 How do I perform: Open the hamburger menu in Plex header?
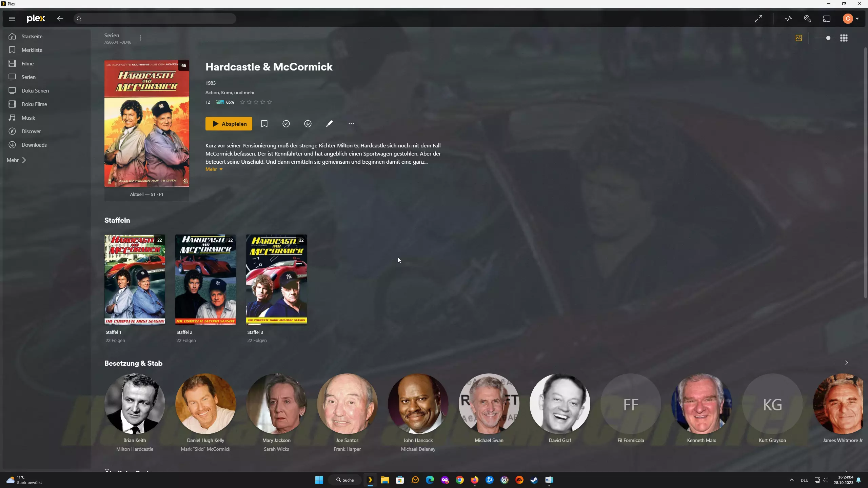click(x=12, y=19)
